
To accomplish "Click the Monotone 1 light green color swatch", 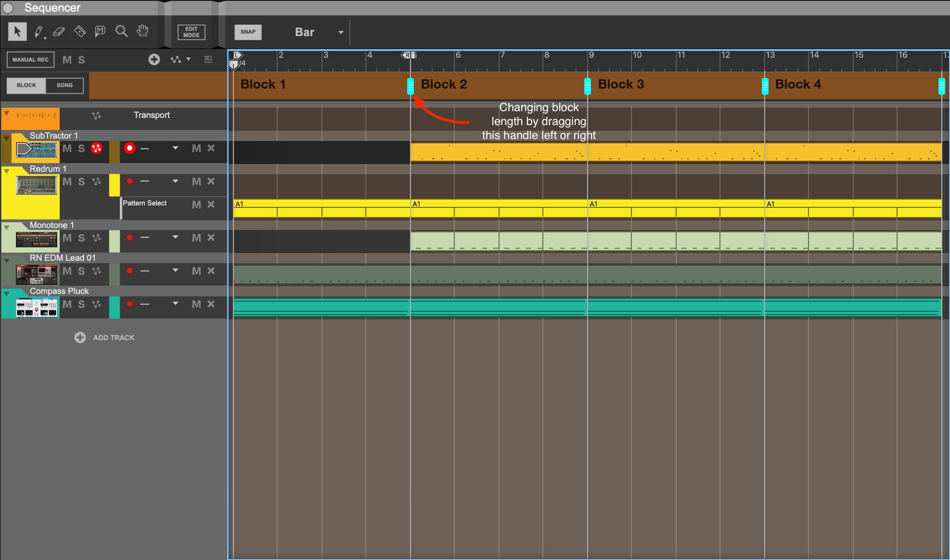I will [x=115, y=241].
